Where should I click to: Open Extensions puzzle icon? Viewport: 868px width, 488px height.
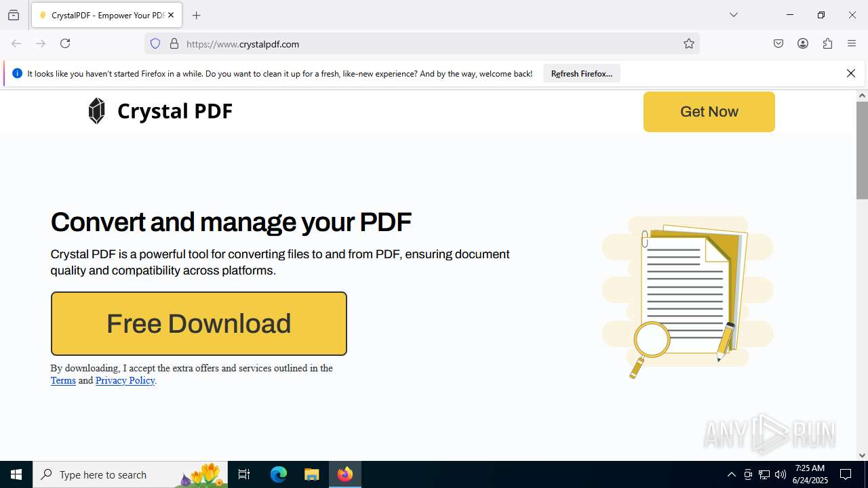pos(827,43)
